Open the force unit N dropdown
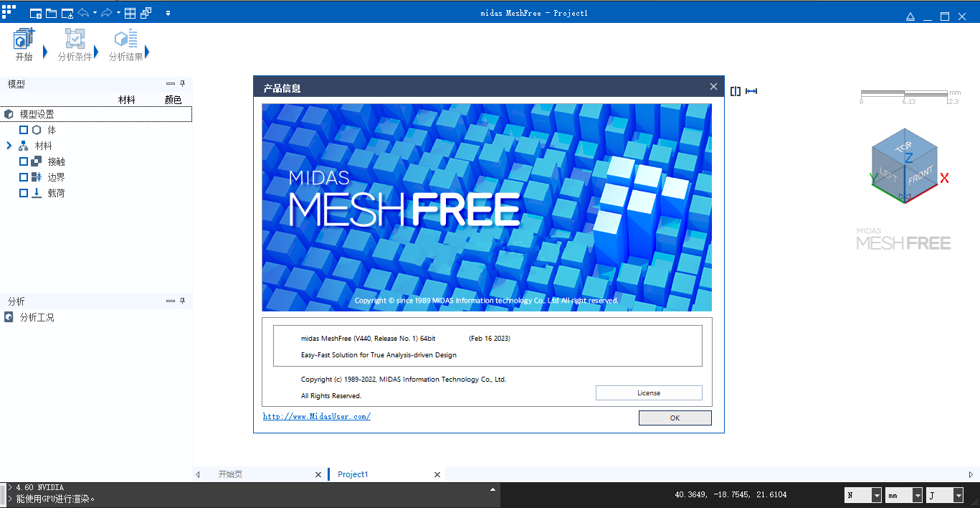Image resolution: width=980 pixels, height=508 pixels. 876,495
